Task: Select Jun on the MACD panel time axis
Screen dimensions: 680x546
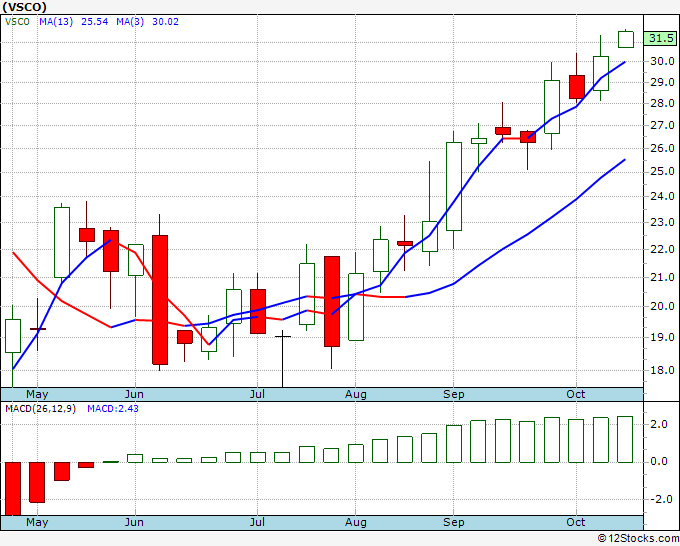Action: coord(134,522)
